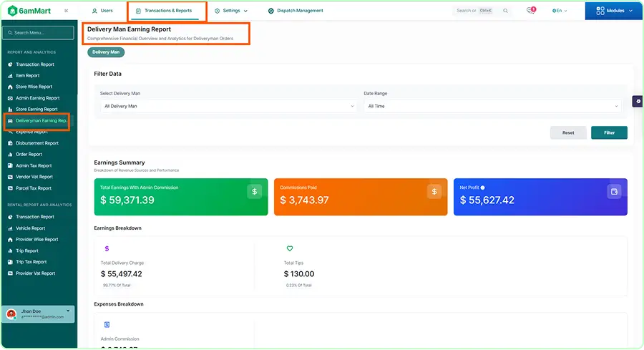644x350 pixels.
Task: Select Deliveryman Earning Report in sidebar
Action: point(37,121)
